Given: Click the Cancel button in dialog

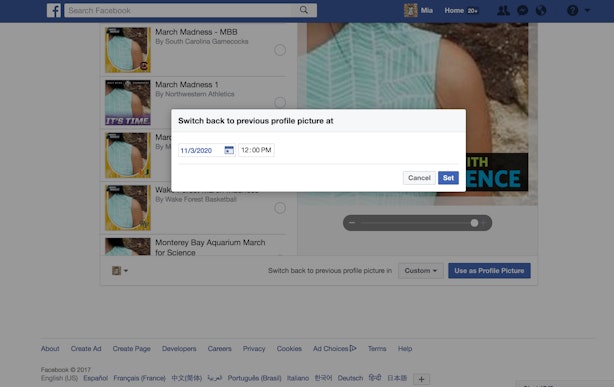Looking at the screenshot, I should (419, 178).
